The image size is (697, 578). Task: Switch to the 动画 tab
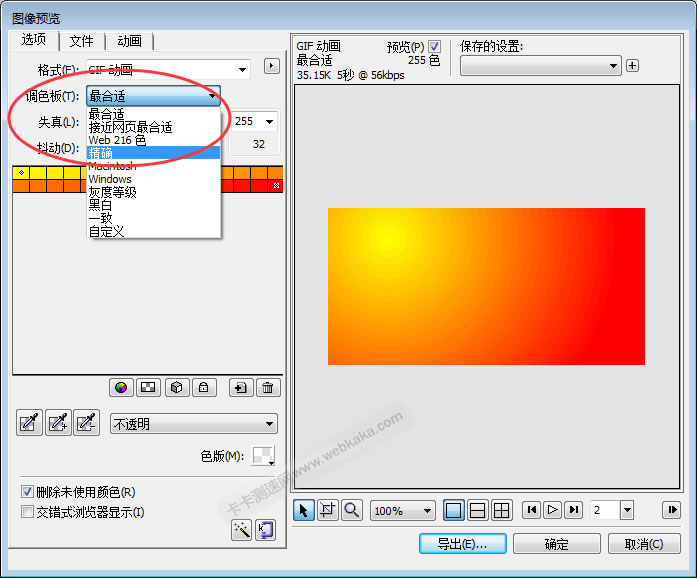129,41
